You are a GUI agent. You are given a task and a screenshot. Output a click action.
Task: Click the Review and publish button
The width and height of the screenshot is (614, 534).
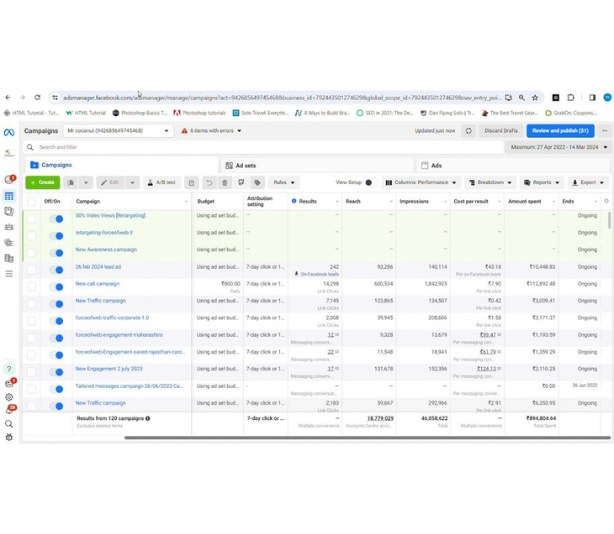560,131
